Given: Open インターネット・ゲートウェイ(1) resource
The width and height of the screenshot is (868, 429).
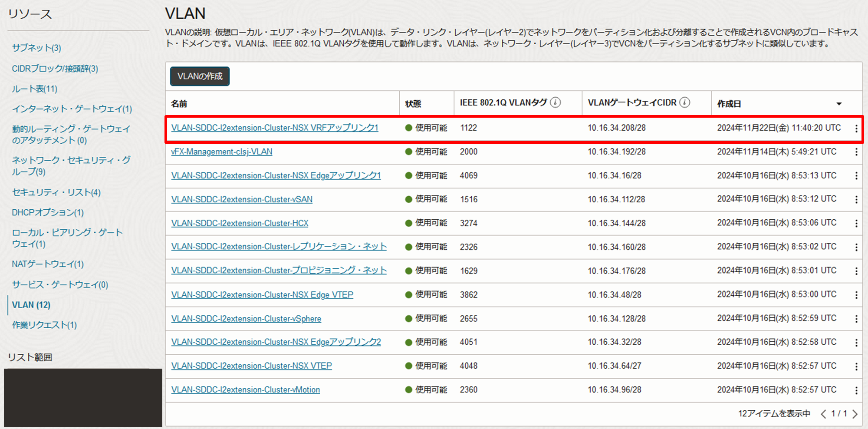Looking at the screenshot, I should [72, 109].
